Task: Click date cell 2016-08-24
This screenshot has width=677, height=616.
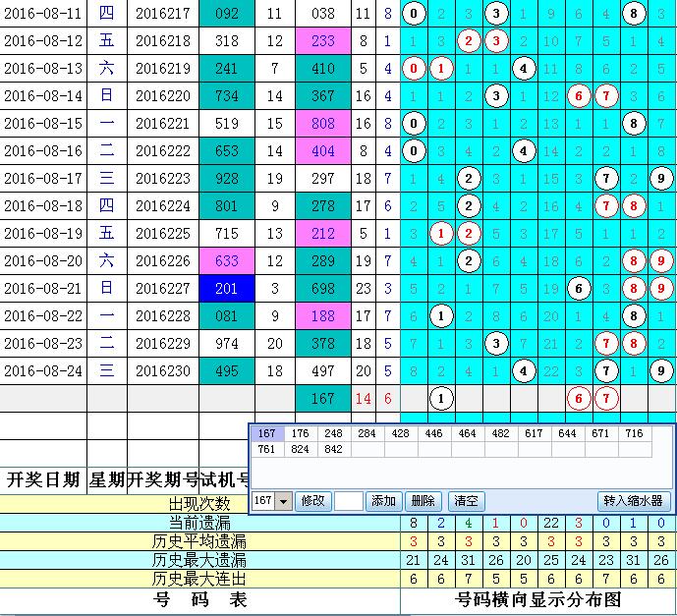Action: (x=43, y=370)
